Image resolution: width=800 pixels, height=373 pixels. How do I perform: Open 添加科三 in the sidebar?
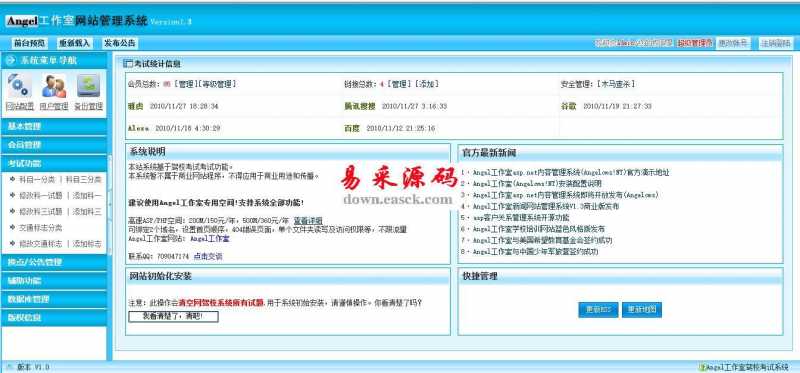(x=87, y=211)
